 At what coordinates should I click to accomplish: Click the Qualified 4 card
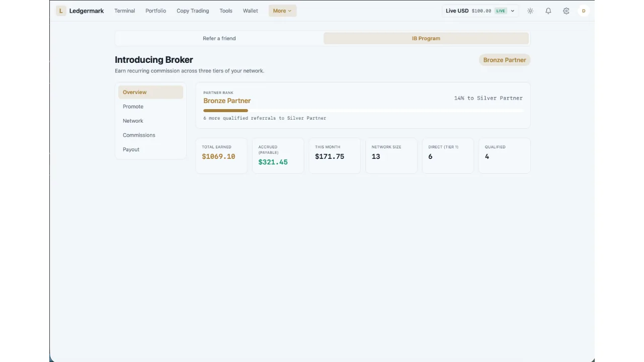505,156
